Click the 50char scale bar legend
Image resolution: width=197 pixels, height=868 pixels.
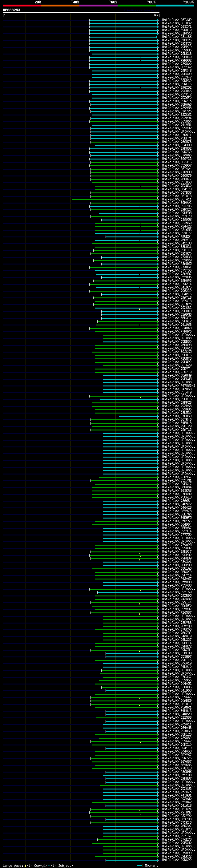[147, 865]
